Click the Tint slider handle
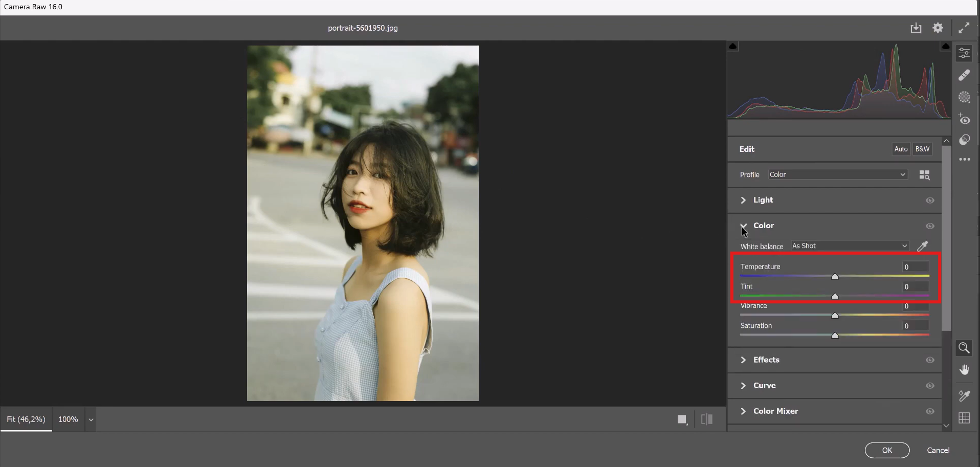Image resolution: width=980 pixels, height=467 pixels. tap(835, 296)
